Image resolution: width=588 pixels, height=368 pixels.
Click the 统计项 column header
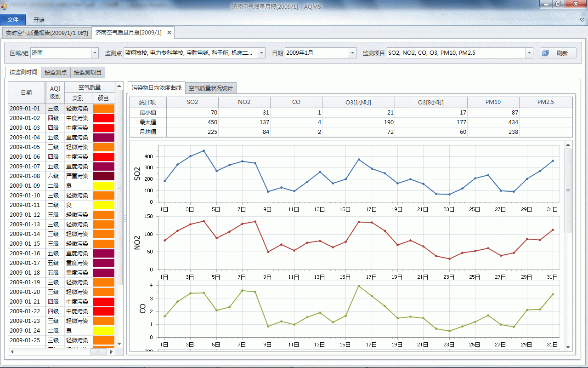click(148, 102)
